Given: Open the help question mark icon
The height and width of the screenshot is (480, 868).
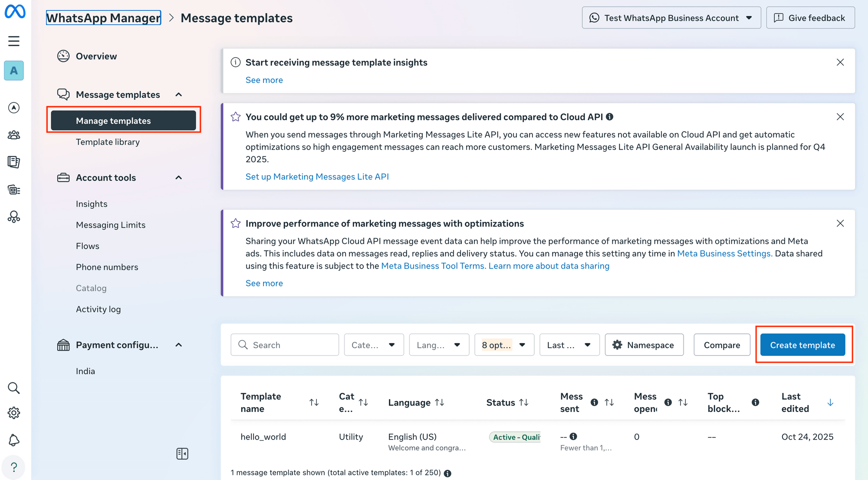Looking at the screenshot, I should coord(14,467).
